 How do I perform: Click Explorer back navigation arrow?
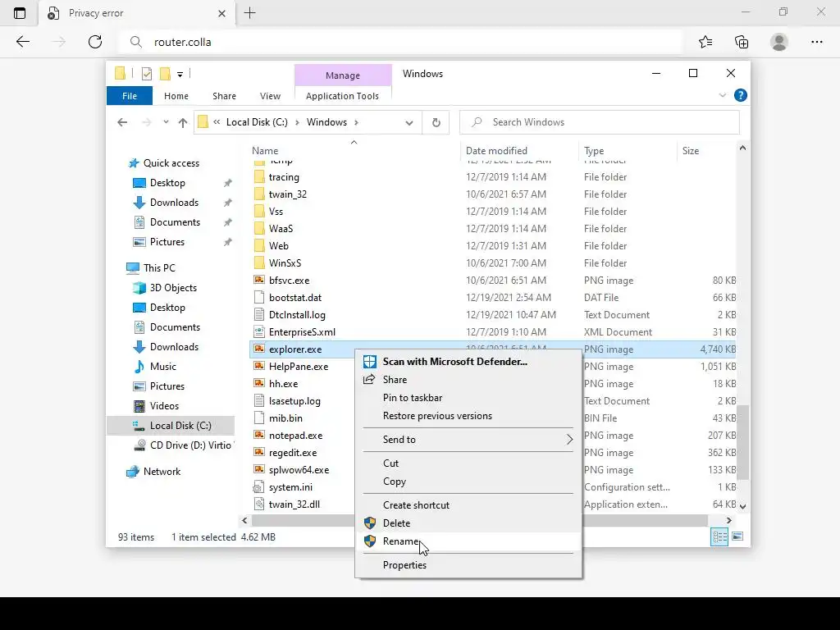pos(122,122)
